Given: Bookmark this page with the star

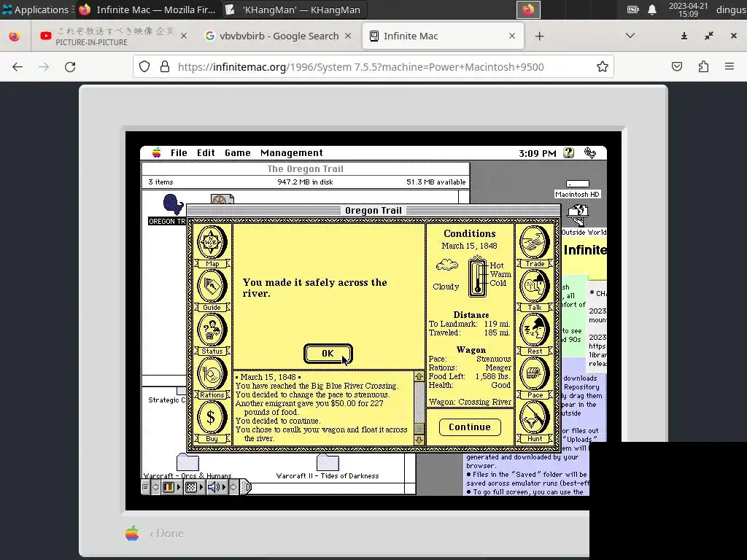Looking at the screenshot, I should (x=602, y=67).
